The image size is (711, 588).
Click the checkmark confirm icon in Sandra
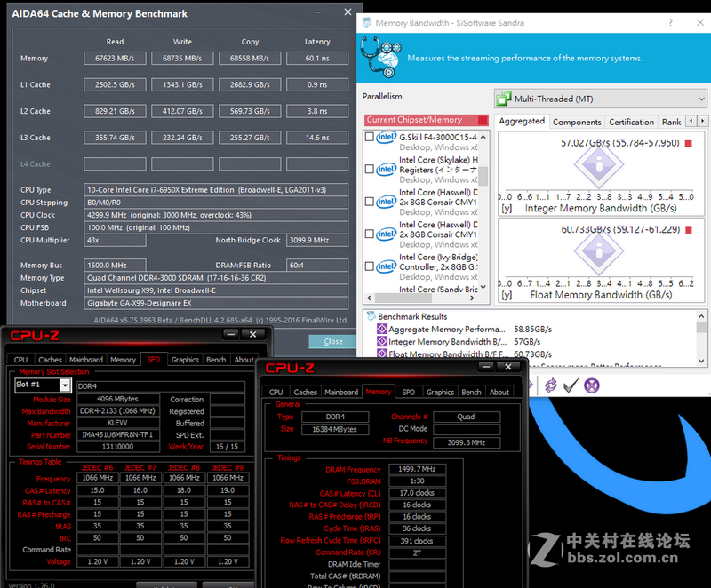click(x=571, y=385)
